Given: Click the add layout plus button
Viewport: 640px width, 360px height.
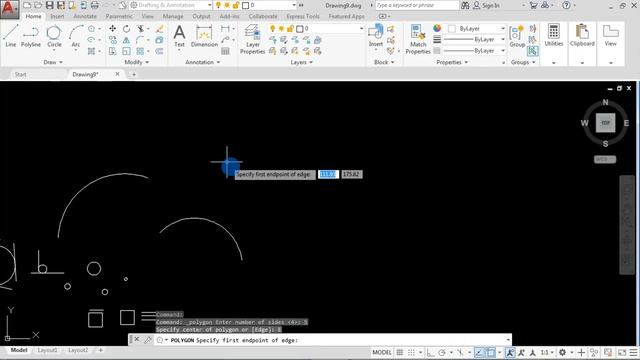Looking at the screenshot, I should pyautogui.click(x=100, y=350).
